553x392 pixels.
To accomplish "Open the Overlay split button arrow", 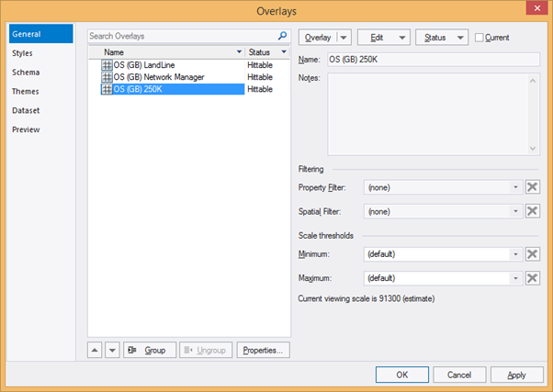I will tap(344, 38).
